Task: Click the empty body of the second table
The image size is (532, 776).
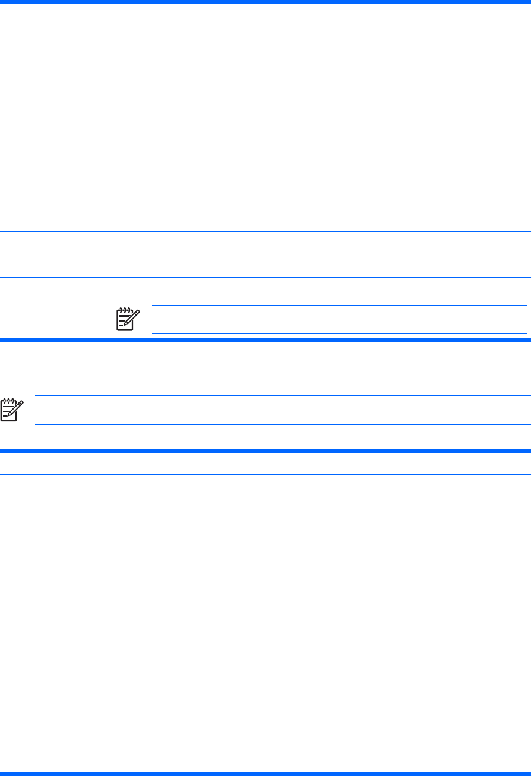Action: [x=266, y=621]
